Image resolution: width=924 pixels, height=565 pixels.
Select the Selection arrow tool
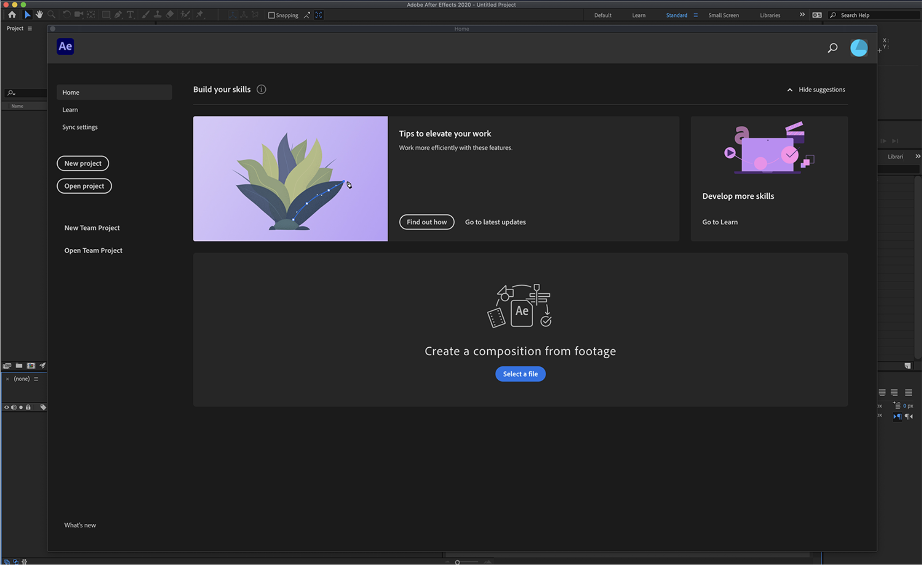28,15
